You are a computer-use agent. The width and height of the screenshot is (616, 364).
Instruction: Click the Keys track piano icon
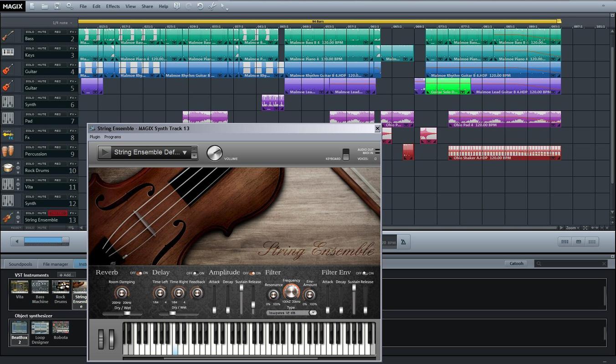8,52
